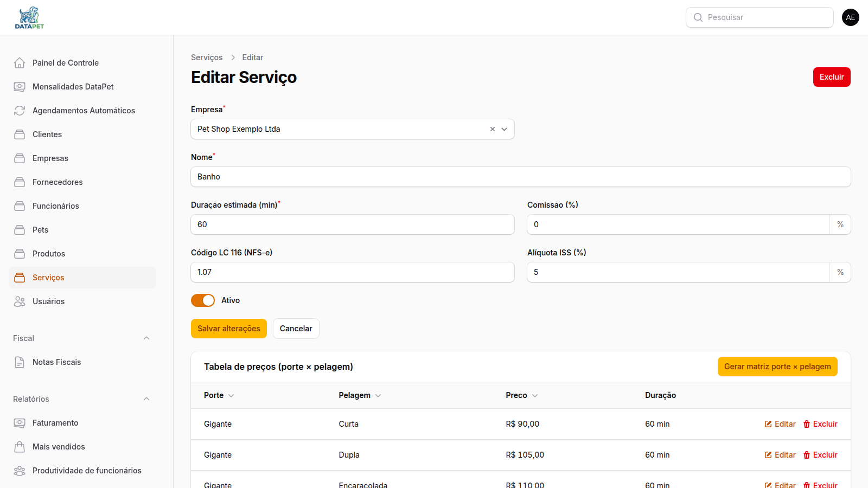This screenshot has height=488, width=868.
Task: Click the Nome input field
Action: pyautogui.click(x=521, y=177)
